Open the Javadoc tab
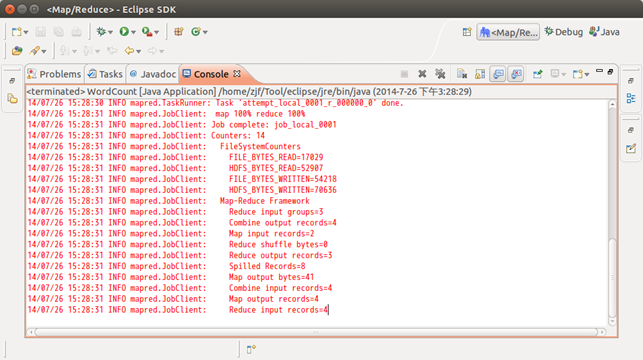643x360 pixels. (x=153, y=74)
